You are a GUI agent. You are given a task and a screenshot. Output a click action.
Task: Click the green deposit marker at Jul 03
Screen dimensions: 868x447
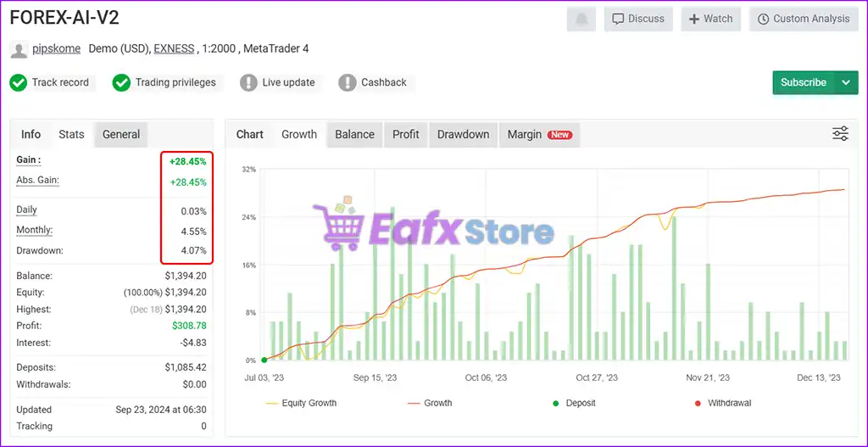(x=264, y=360)
